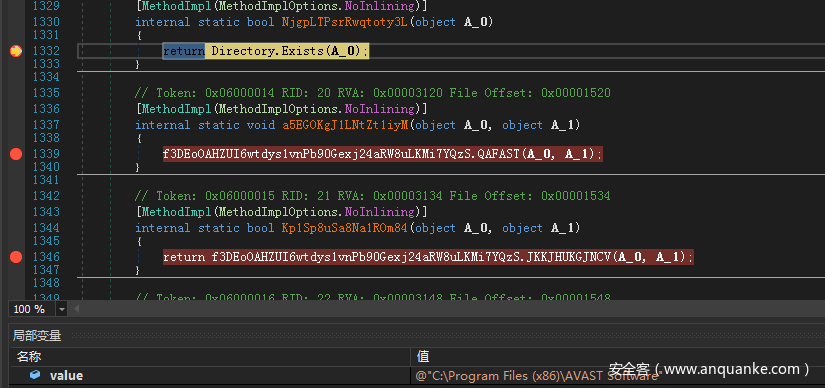Select the 局部变量 panel title
Image resolution: width=825 pixels, height=388 pixels.
37,336
